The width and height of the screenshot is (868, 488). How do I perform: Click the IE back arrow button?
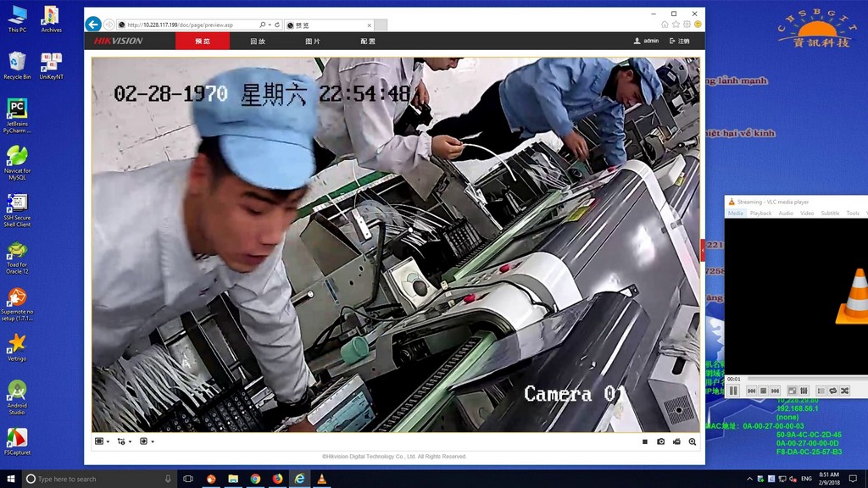click(93, 25)
